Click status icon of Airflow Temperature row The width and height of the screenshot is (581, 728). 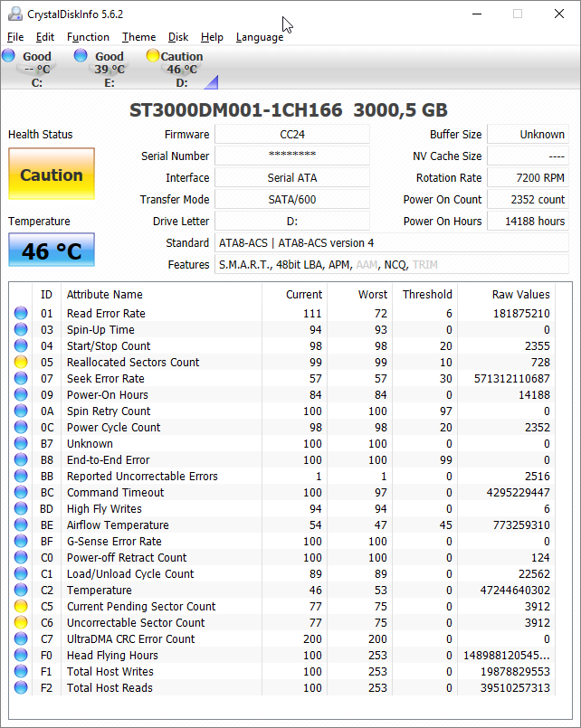pos(21,525)
